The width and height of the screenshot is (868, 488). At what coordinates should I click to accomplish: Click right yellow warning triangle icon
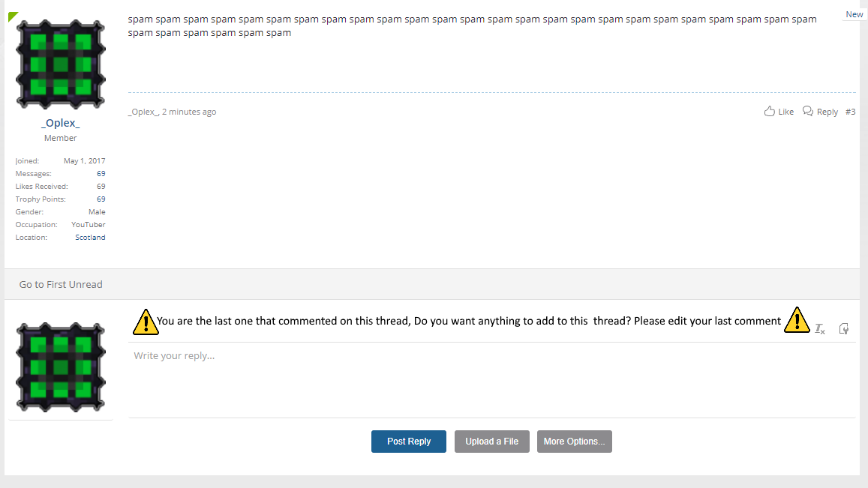(797, 320)
